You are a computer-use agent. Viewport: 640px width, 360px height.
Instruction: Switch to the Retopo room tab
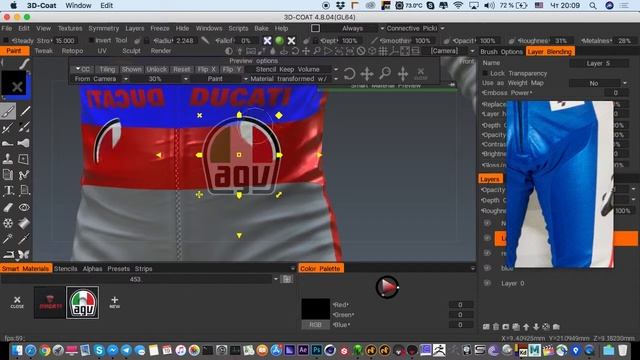point(72,51)
